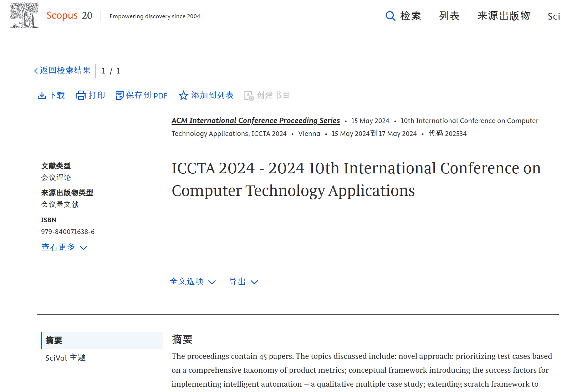Click the Scopus 20 brand text

69,16
